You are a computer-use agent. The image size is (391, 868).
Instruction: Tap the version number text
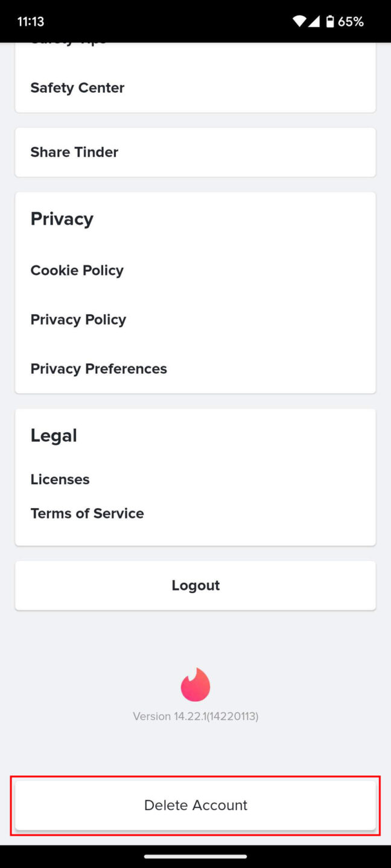pos(195,716)
